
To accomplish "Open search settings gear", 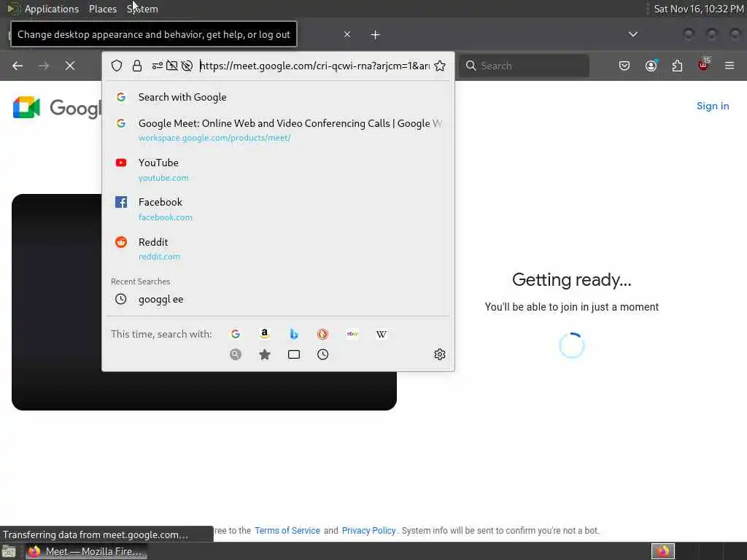I will pyautogui.click(x=440, y=354).
